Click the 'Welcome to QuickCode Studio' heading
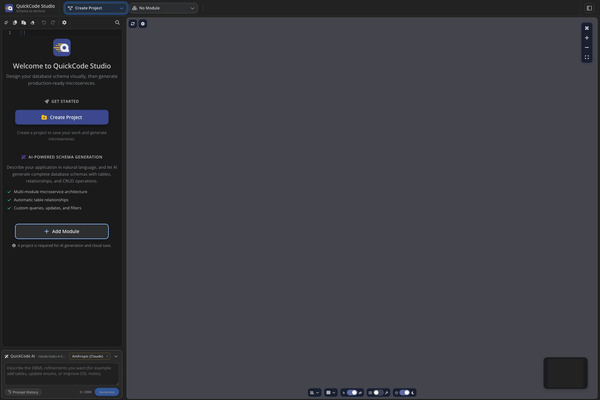600x400 pixels. tap(62, 66)
